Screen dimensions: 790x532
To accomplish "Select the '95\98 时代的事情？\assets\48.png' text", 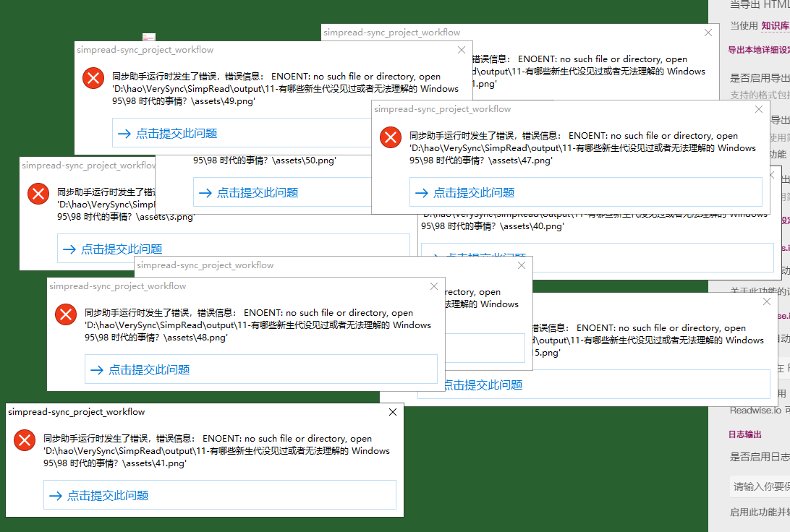I will click(156, 338).
